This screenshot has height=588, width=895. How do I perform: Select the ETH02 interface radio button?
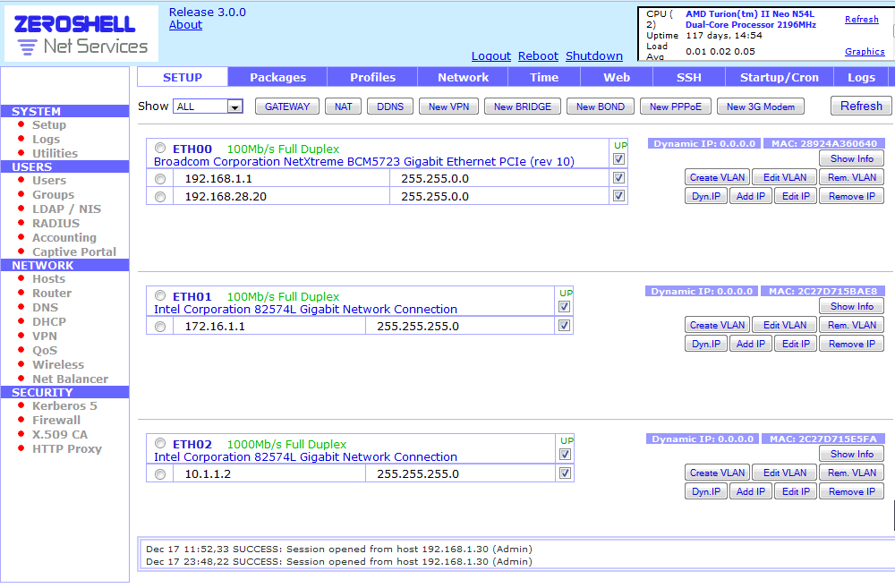coord(160,443)
